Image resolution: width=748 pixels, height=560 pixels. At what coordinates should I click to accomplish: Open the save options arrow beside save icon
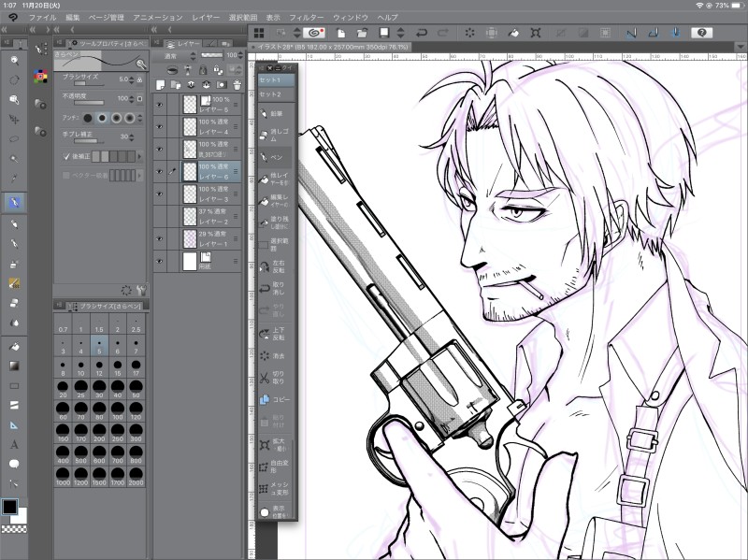click(401, 33)
